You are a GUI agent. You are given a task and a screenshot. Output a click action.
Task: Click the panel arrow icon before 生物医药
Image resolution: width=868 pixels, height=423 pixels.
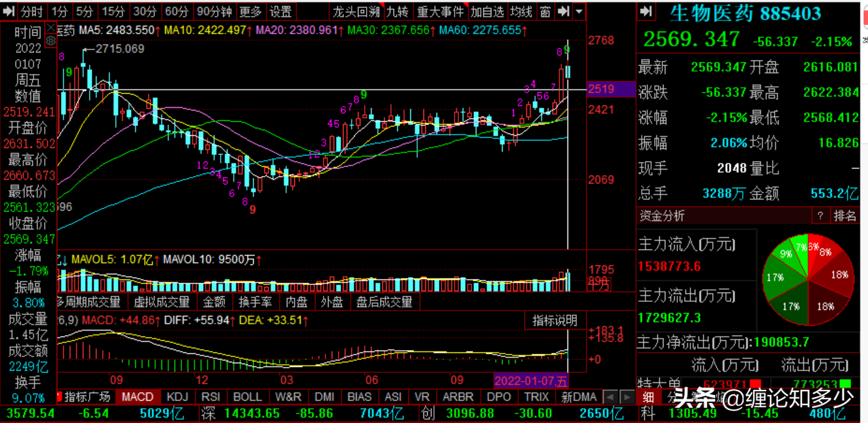click(x=646, y=11)
